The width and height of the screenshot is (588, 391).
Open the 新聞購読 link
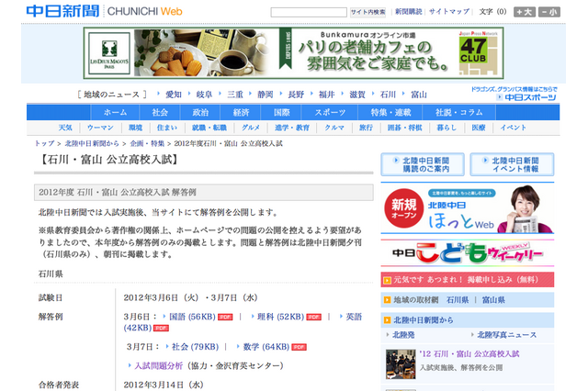pyautogui.click(x=408, y=12)
